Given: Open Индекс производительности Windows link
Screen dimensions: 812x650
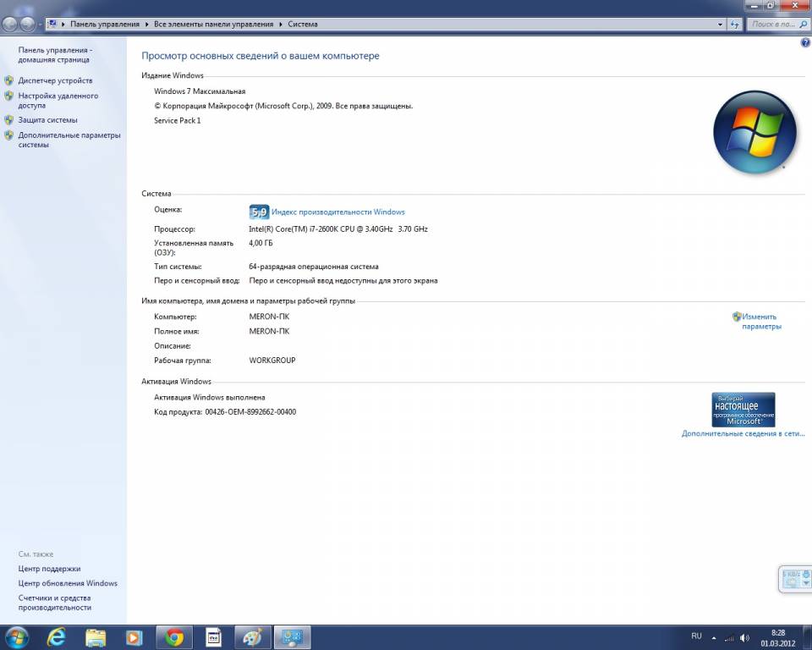Looking at the screenshot, I should [338, 212].
